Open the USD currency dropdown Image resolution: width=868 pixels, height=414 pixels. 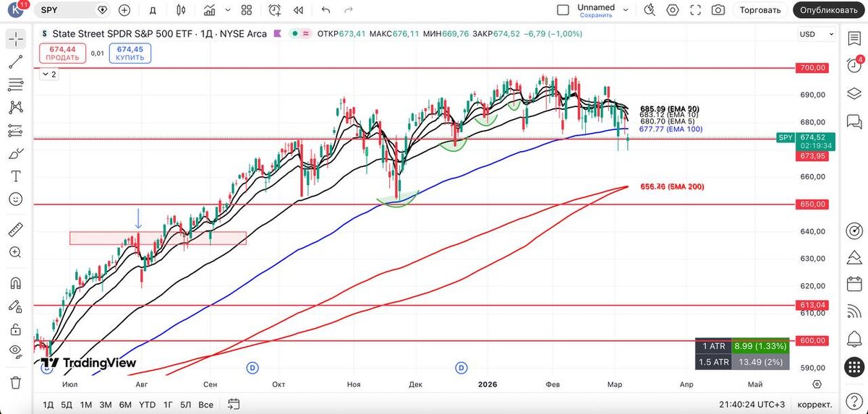point(817,34)
